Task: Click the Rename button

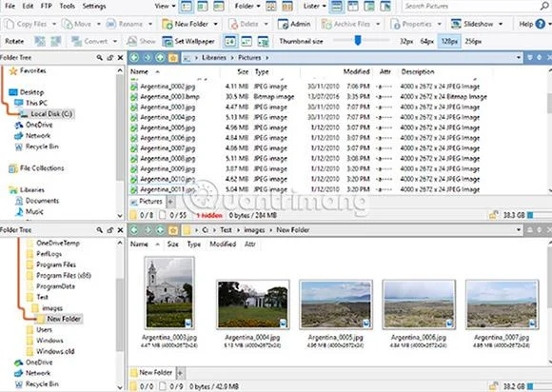Action: [125, 24]
